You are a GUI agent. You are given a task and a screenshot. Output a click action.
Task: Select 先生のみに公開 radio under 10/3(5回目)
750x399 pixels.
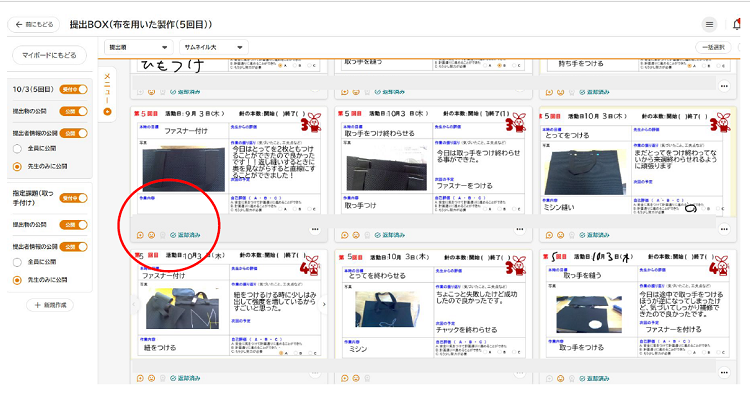coord(17,166)
